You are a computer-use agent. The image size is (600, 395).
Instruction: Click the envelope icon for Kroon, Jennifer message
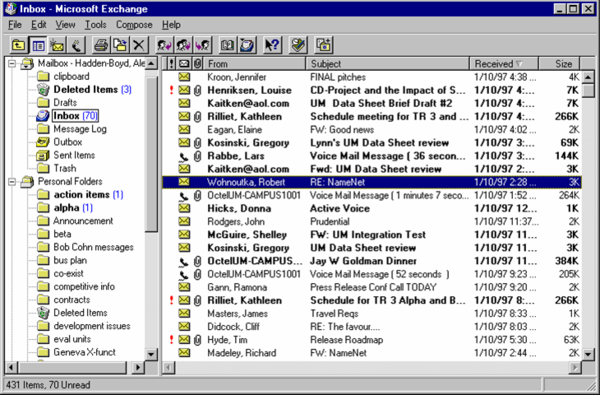[x=184, y=77]
